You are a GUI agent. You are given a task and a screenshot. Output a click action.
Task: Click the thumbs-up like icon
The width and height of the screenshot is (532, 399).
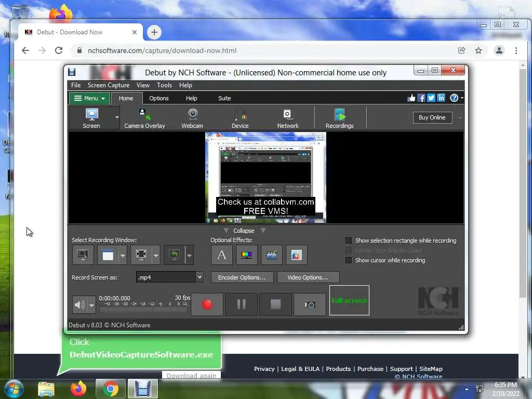[411, 98]
